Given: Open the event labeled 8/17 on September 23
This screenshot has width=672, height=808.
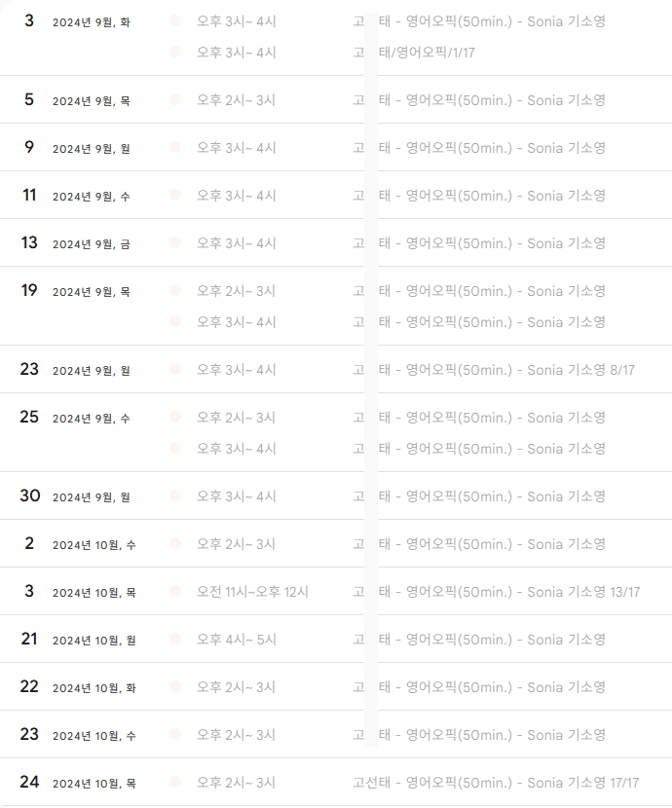Looking at the screenshot, I should tap(494, 370).
